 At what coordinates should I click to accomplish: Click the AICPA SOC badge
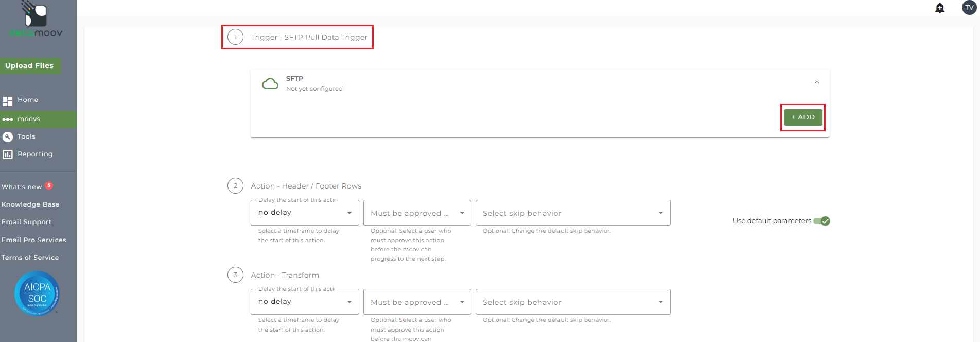pos(37,294)
